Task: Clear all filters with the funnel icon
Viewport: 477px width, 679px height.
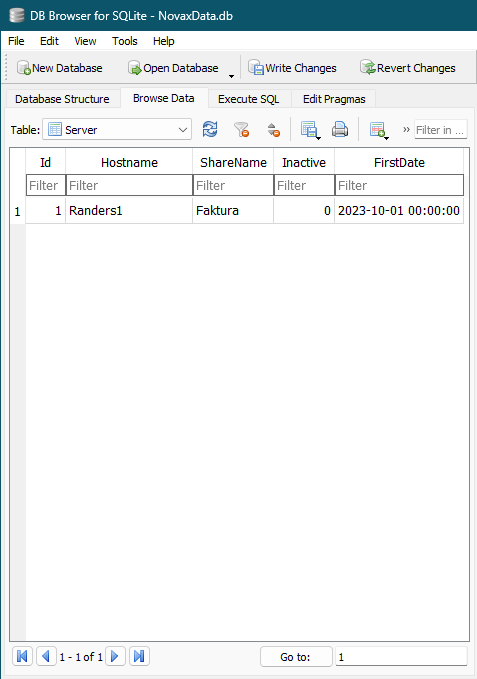Action: click(242, 129)
